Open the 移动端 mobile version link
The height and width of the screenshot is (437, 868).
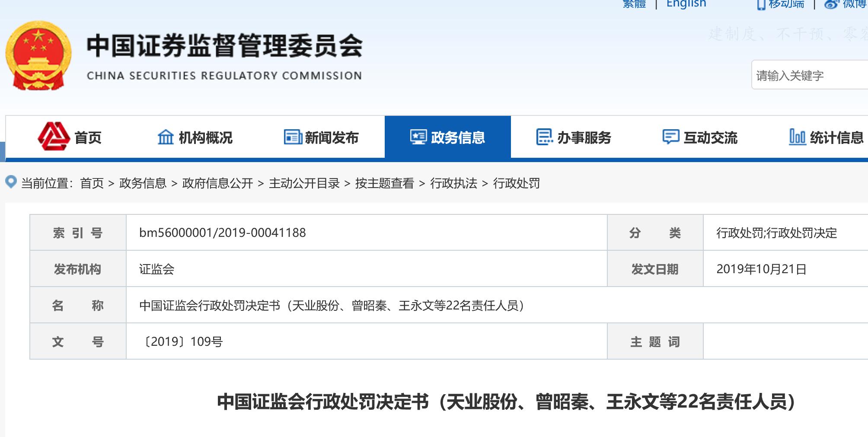785,4
